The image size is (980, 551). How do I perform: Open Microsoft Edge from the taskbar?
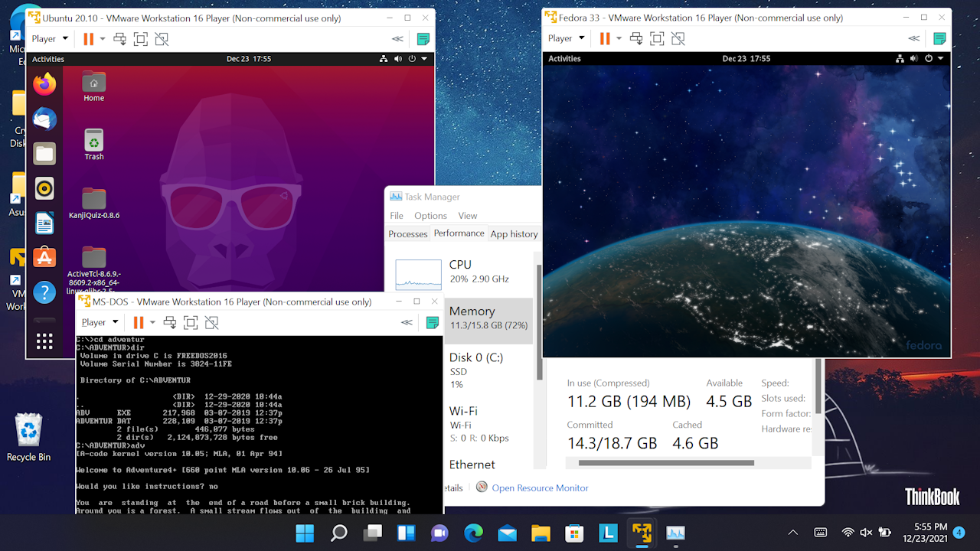point(473,533)
